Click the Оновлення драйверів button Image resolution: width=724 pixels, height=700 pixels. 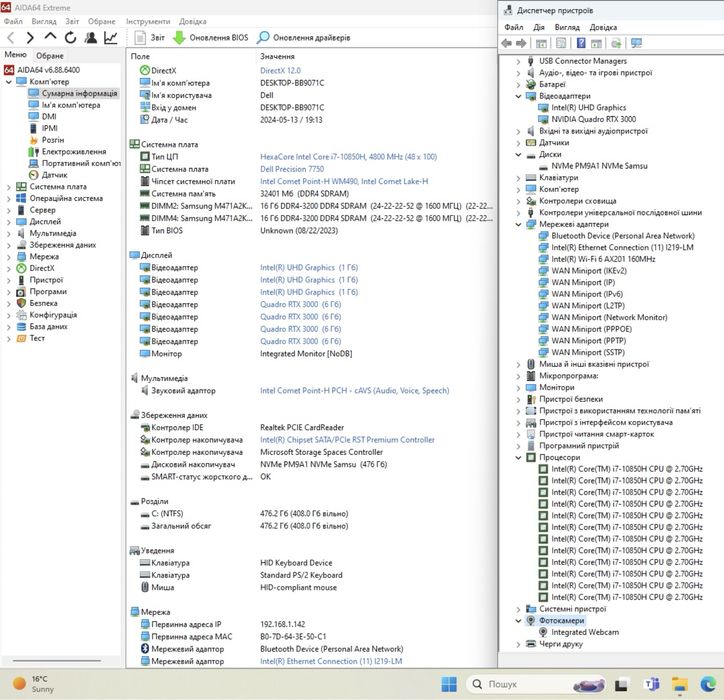304,37
